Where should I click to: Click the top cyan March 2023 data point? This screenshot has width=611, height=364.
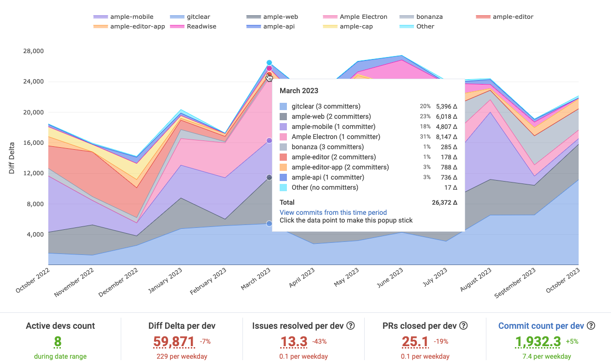click(x=270, y=63)
